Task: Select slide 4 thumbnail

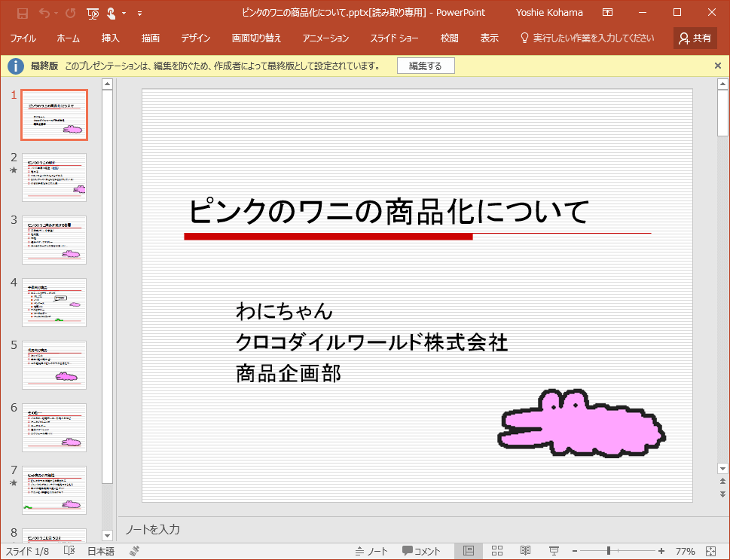Action: pos(54,302)
